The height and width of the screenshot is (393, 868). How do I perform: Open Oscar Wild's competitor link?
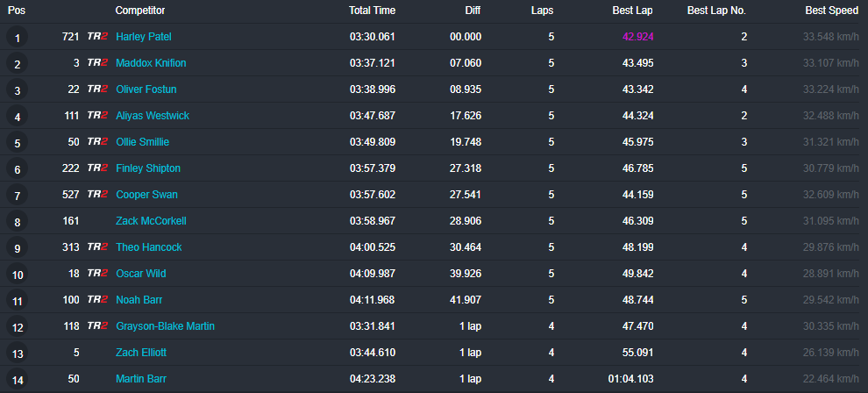(141, 274)
